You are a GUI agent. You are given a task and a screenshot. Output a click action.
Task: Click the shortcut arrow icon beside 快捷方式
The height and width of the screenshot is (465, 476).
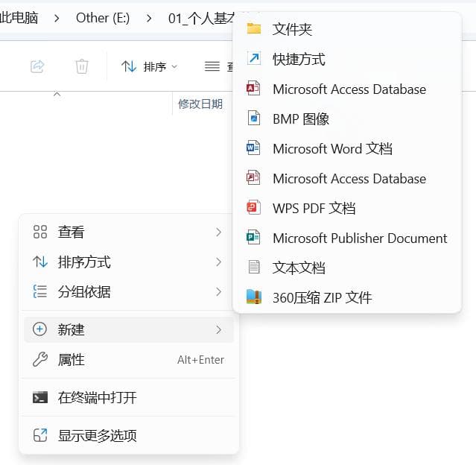[x=254, y=58]
